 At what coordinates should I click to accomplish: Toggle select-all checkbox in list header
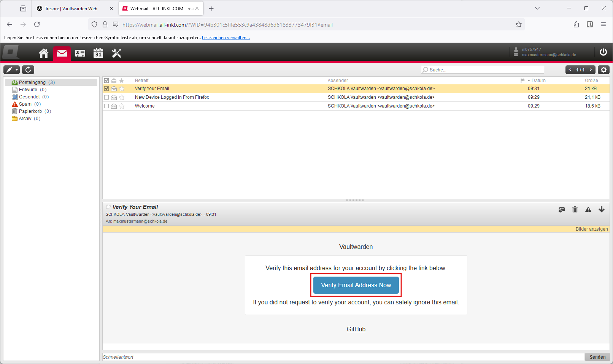pos(106,81)
